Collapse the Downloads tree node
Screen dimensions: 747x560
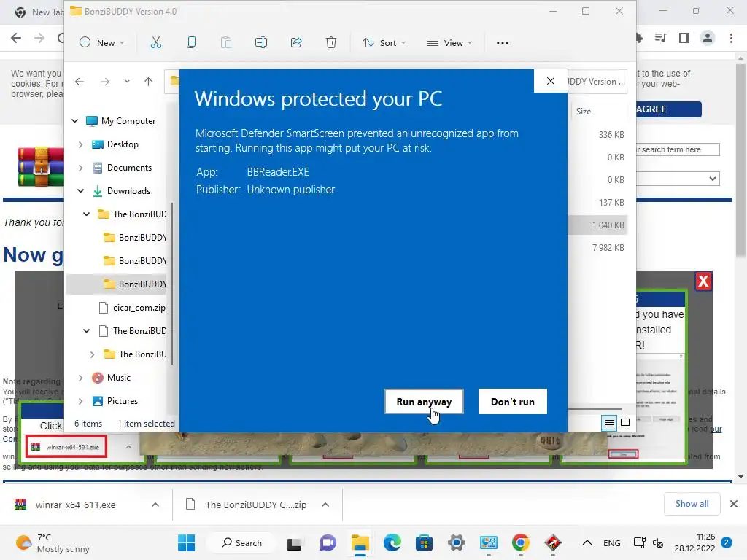80,191
